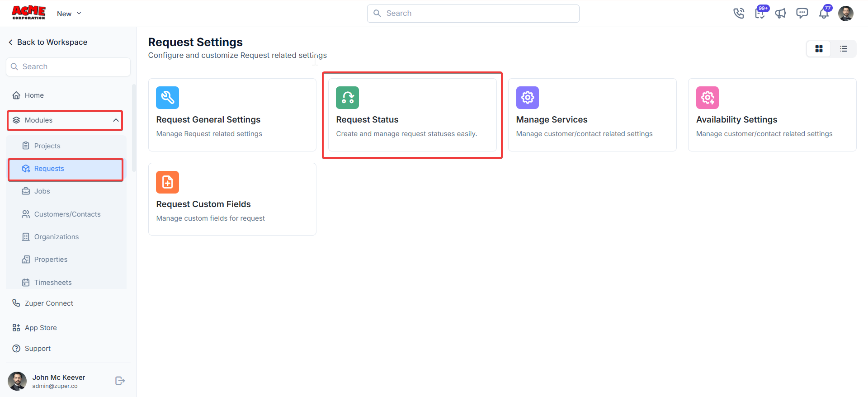868x397 pixels.
Task: Open the phone call icon in header
Action: (x=738, y=14)
